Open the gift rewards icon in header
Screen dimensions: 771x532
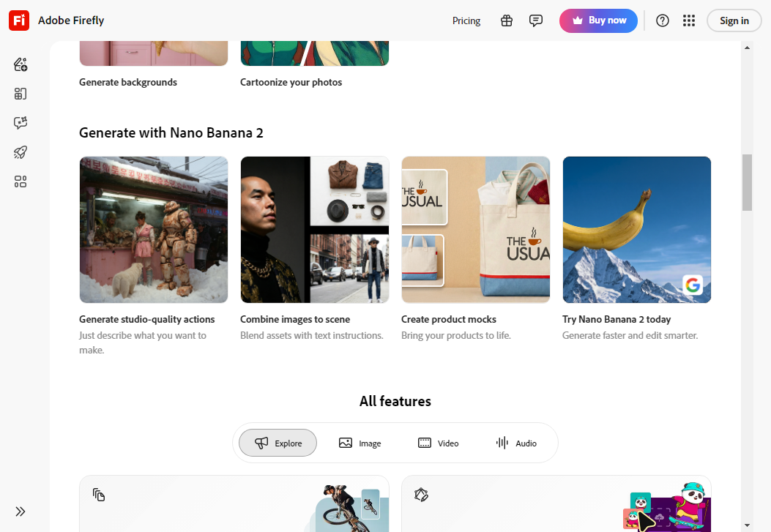(x=507, y=20)
